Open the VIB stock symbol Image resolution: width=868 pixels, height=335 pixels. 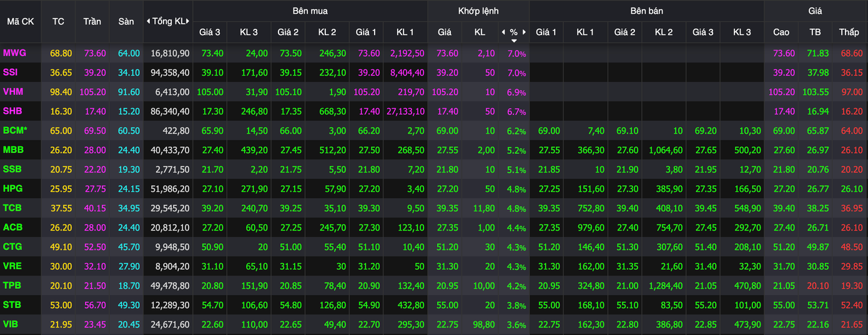point(11,324)
